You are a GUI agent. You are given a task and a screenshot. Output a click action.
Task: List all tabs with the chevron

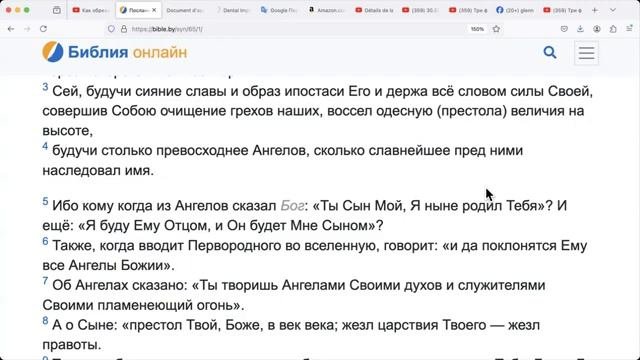pyautogui.click(x=613, y=10)
